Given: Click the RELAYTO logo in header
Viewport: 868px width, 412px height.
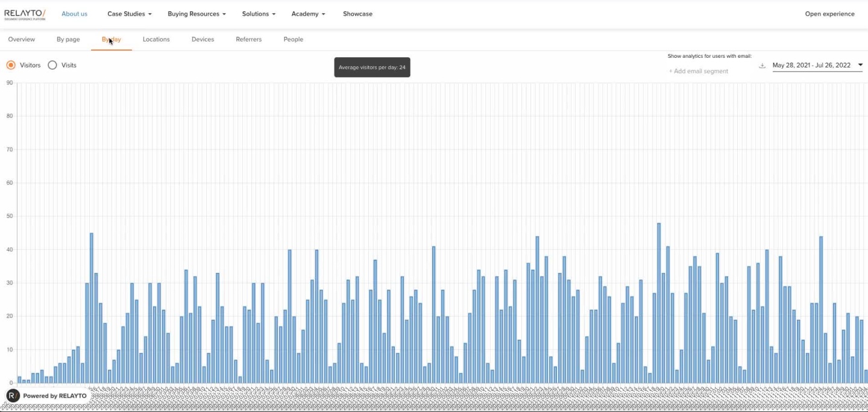Looking at the screenshot, I should pos(25,14).
